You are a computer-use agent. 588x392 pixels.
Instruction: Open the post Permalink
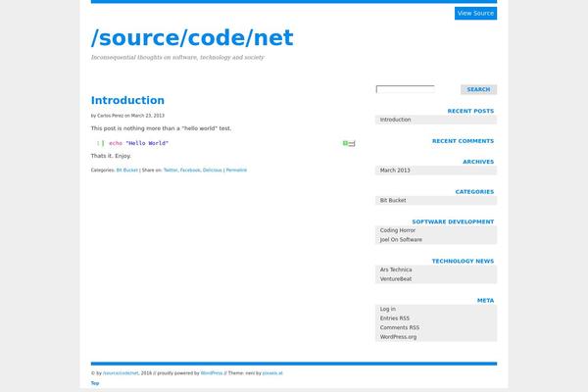(x=236, y=171)
